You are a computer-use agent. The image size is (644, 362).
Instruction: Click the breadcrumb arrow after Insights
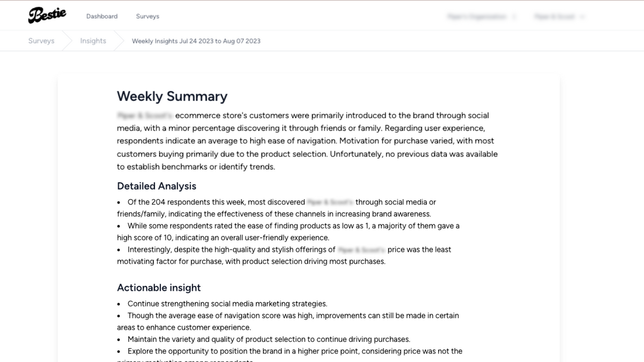click(121, 41)
